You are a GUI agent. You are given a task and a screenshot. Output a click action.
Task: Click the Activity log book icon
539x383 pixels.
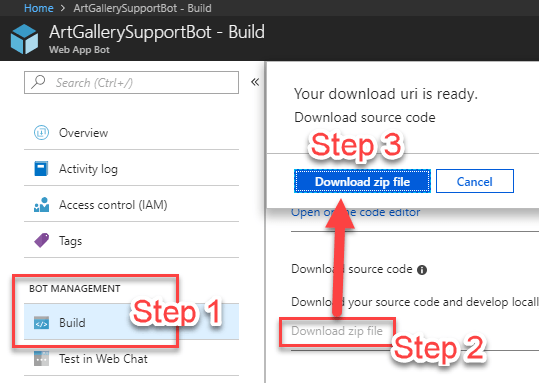click(x=41, y=168)
